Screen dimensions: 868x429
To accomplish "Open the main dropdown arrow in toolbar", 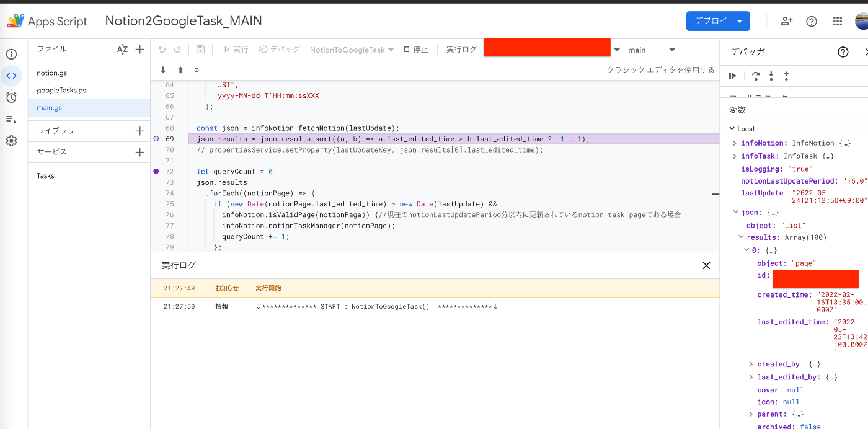I will tap(672, 50).
